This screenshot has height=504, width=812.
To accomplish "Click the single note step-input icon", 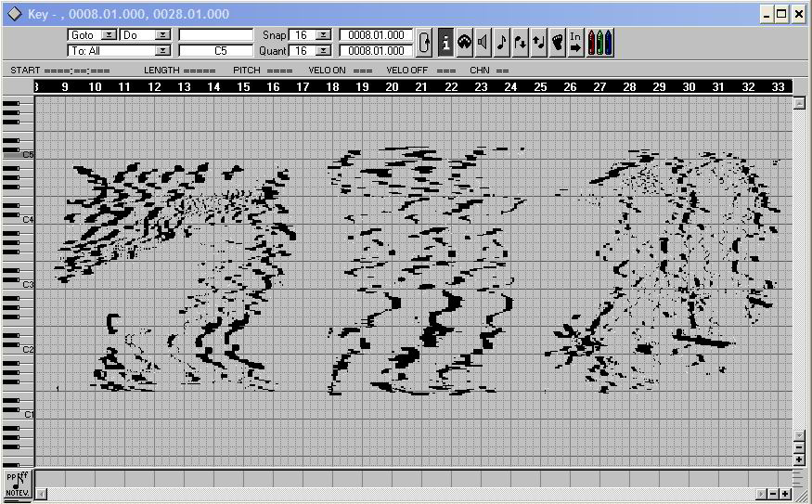I will (502, 43).
